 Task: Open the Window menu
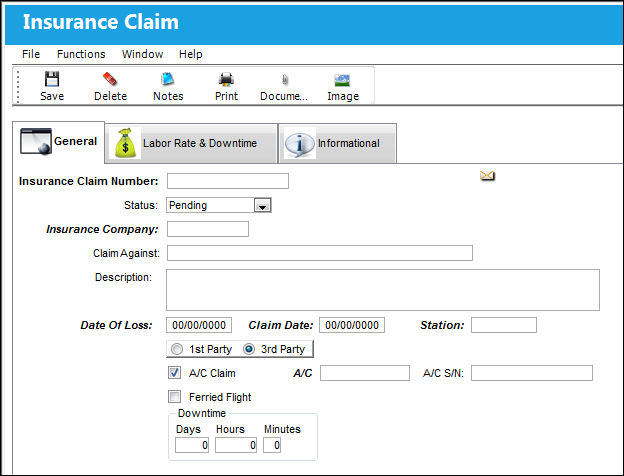tap(142, 54)
